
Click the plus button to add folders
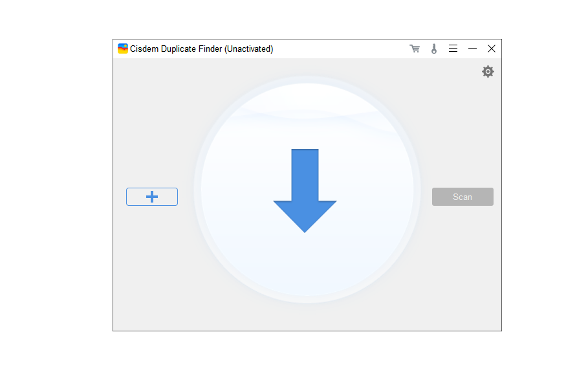pyautogui.click(x=152, y=197)
